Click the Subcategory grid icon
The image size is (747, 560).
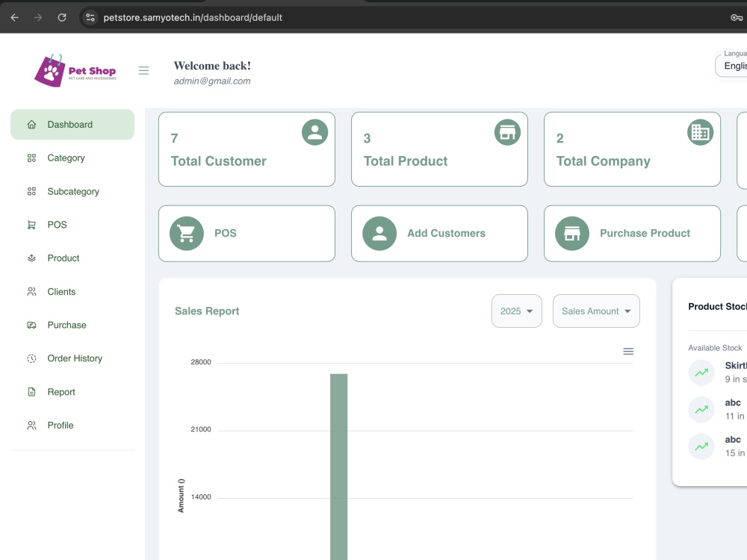pos(31,191)
